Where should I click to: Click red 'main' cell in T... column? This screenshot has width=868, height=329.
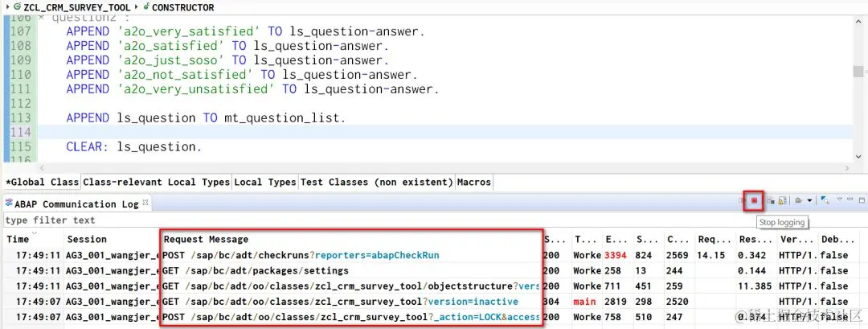pyautogui.click(x=584, y=302)
